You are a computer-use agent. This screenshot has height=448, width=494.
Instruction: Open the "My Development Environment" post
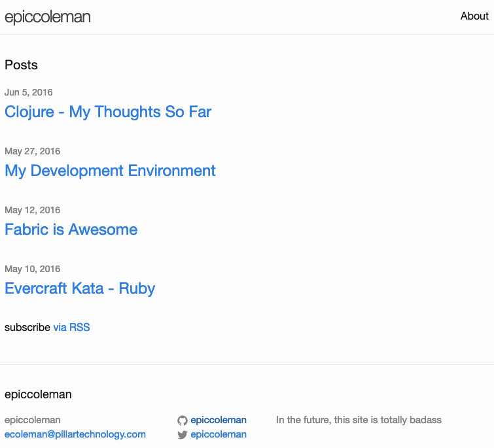tap(110, 171)
